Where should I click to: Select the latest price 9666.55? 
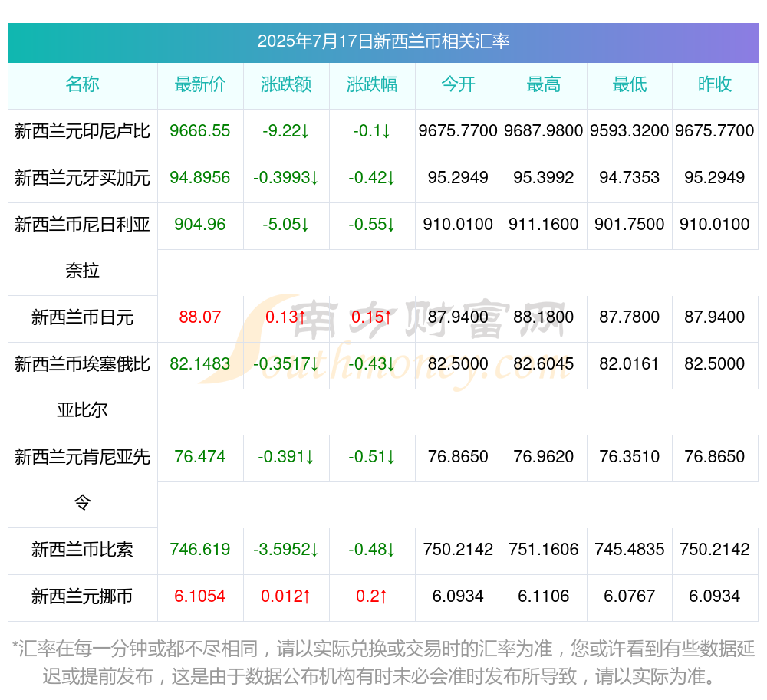[200, 131]
